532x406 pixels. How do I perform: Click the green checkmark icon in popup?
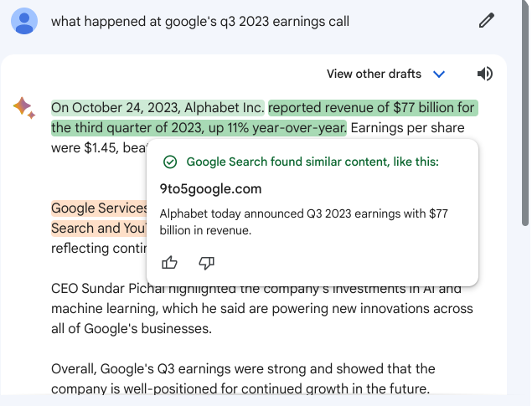[170, 162]
